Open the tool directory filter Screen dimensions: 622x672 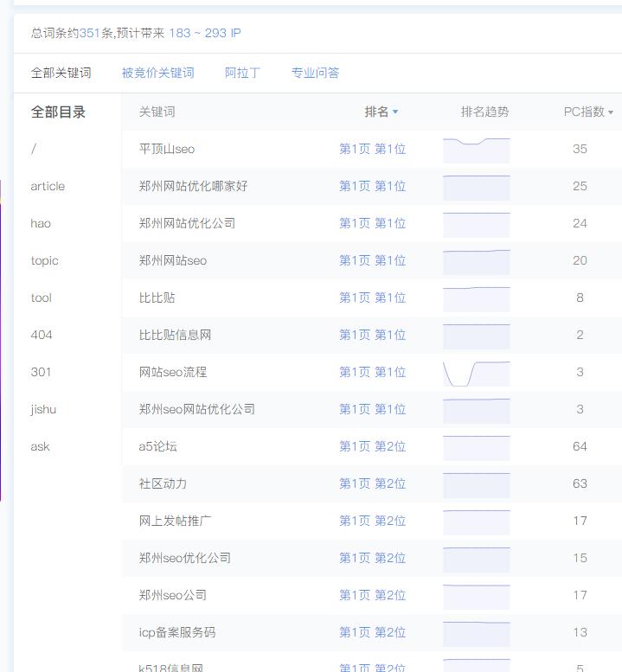point(42,298)
